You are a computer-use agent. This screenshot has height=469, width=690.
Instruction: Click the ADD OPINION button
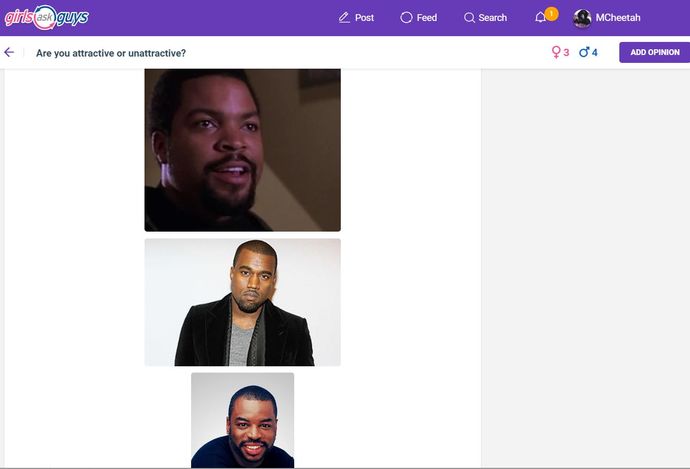pos(655,52)
